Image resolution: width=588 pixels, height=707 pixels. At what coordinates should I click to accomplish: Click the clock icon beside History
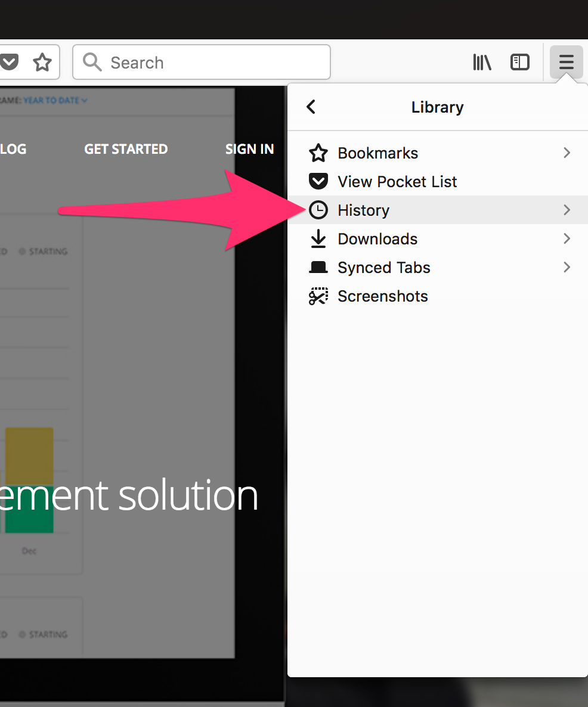(318, 210)
